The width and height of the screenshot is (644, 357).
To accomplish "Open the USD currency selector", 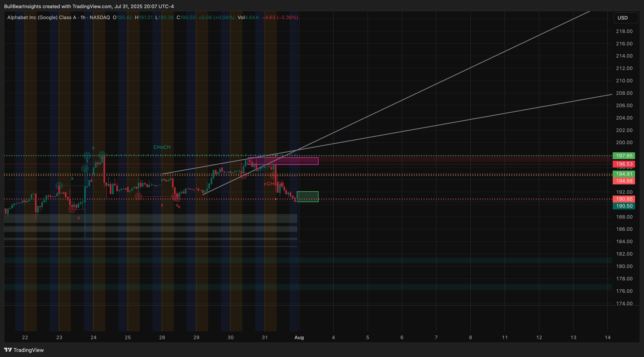I will click(626, 18).
